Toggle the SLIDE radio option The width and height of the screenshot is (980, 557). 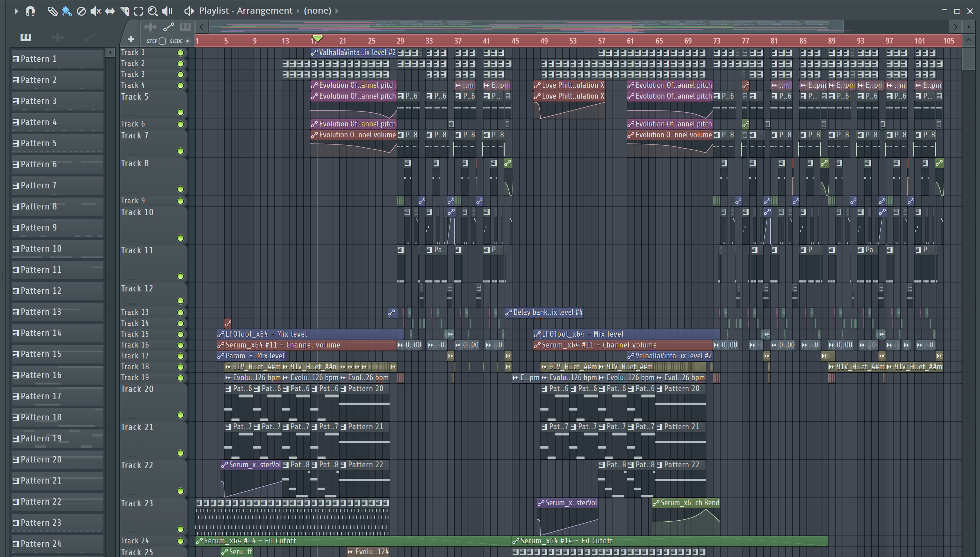pyautogui.click(x=187, y=41)
